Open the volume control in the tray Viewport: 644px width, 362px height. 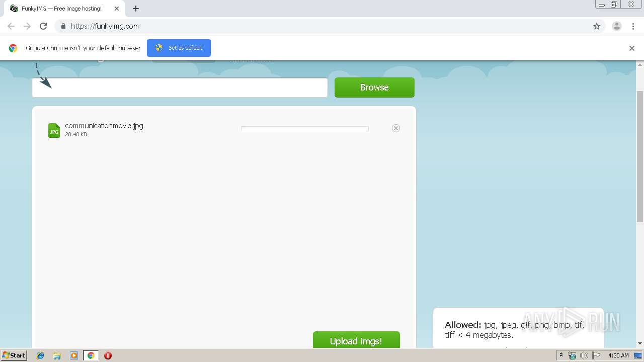(x=584, y=355)
